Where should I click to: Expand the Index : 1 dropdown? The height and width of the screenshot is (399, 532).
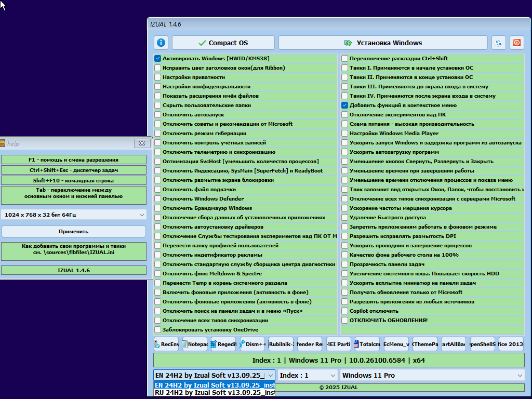click(x=308, y=375)
